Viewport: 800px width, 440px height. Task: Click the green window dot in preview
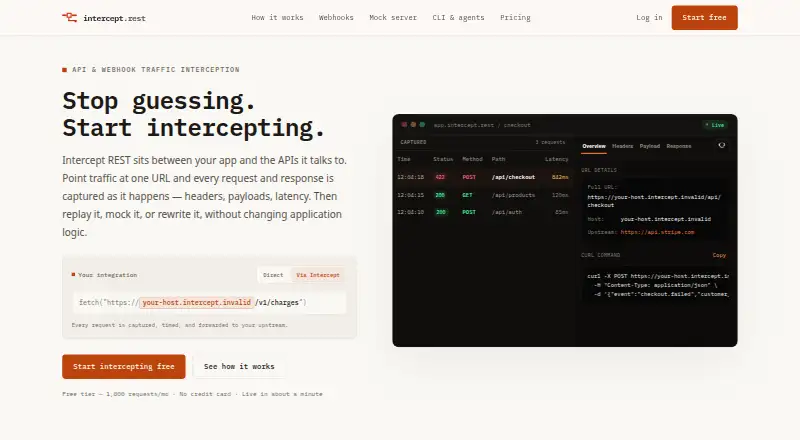click(422, 125)
